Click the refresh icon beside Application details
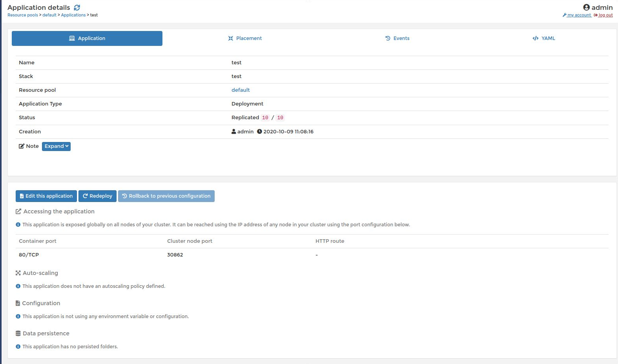 (77, 7)
